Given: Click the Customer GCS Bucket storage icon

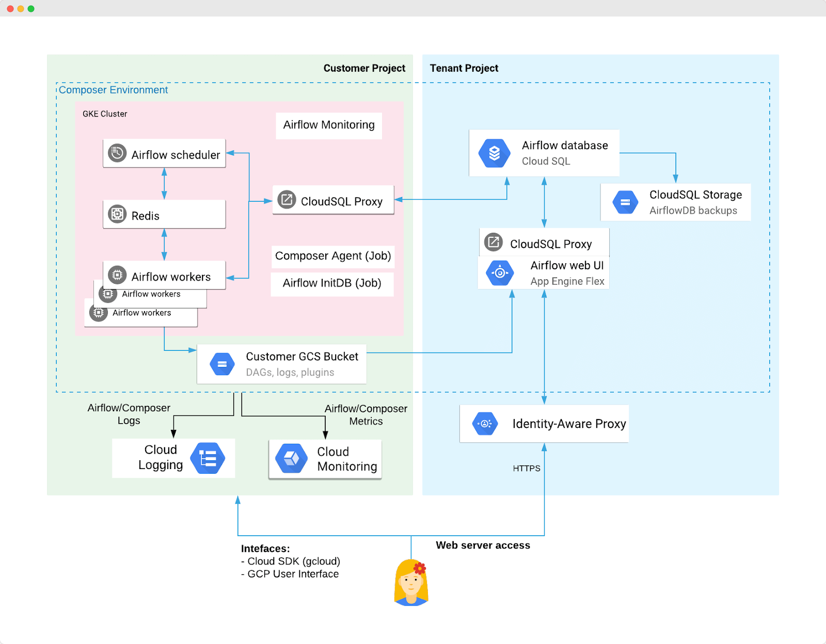Looking at the screenshot, I should coord(223,364).
